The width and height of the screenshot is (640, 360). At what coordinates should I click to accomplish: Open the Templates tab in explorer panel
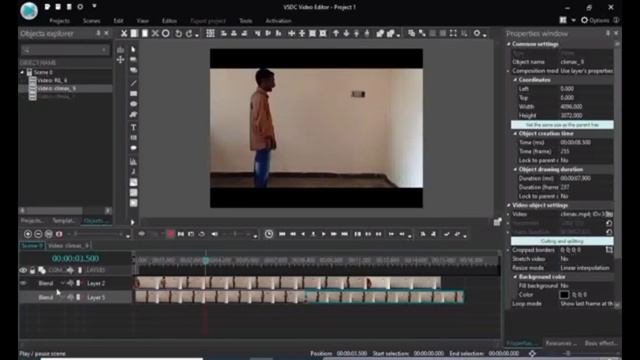[64, 221]
